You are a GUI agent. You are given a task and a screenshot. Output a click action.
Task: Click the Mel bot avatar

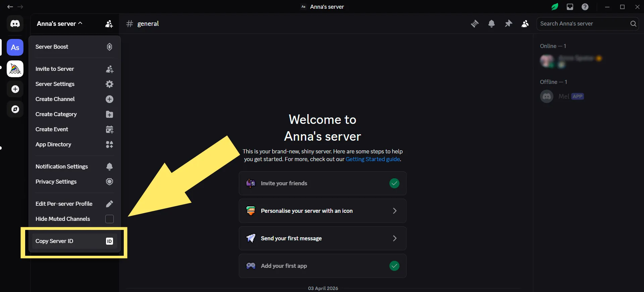(x=547, y=96)
